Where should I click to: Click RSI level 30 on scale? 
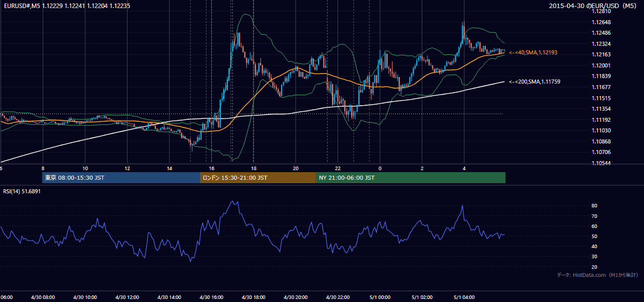(x=595, y=257)
